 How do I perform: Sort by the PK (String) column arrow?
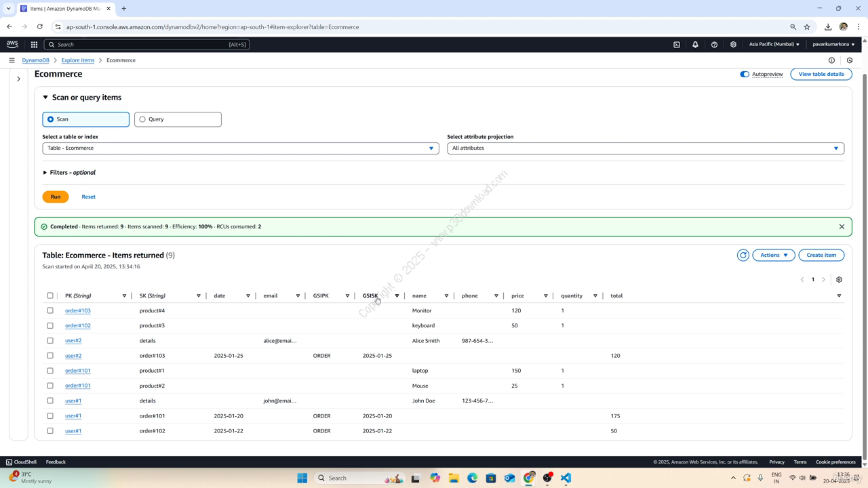[124, 296]
